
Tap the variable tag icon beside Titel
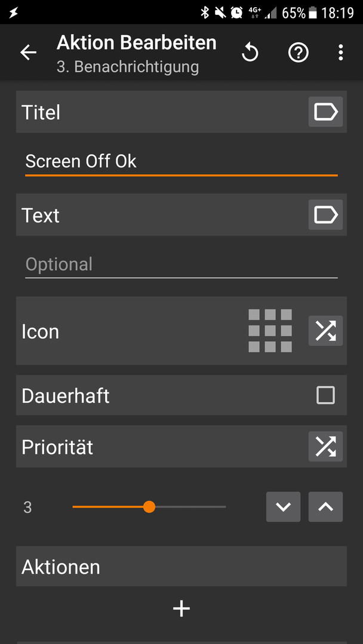[325, 112]
